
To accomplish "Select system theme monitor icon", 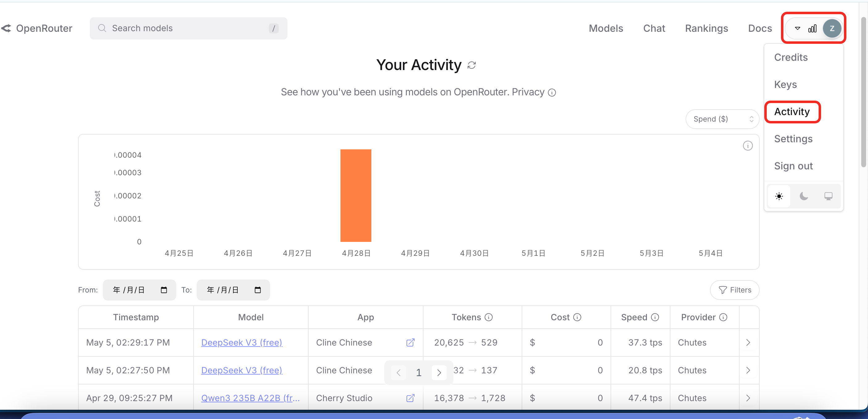I will (x=828, y=196).
